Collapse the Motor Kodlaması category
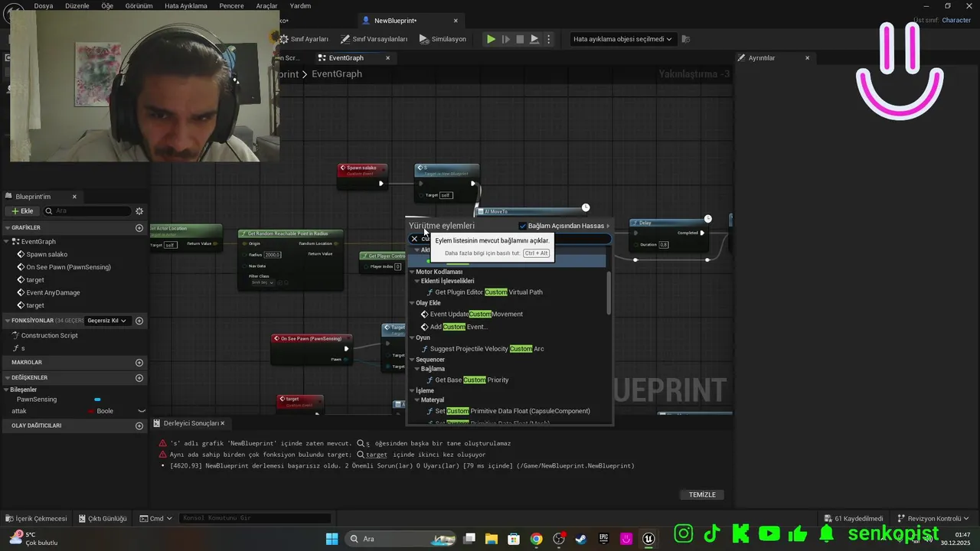Viewport: 980px width, 551px height. click(412, 272)
